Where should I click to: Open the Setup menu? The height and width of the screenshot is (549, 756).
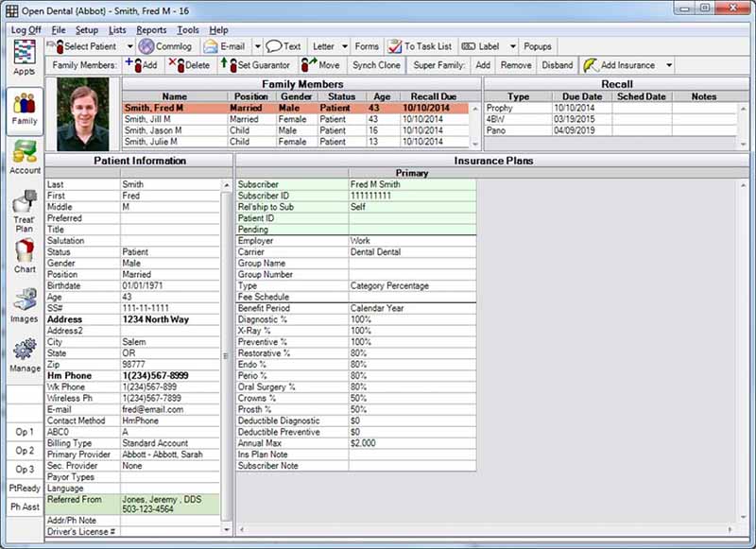[87, 30]
